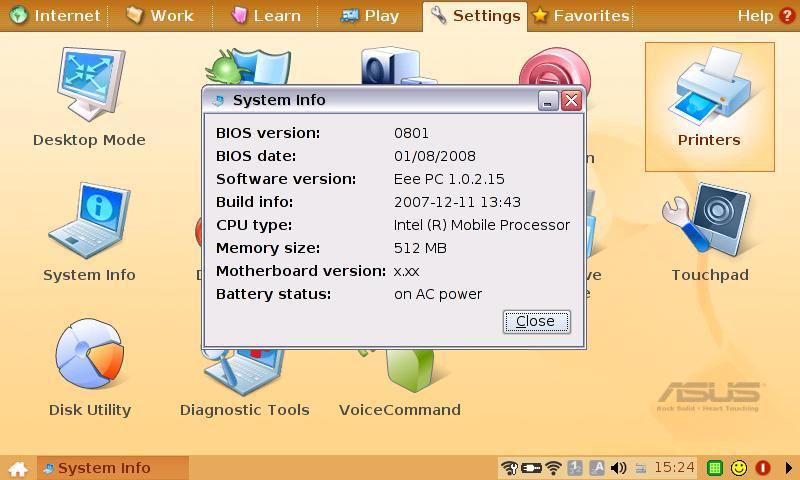
Task: Expand tray with the black arrow
Action: click(788, 467)
